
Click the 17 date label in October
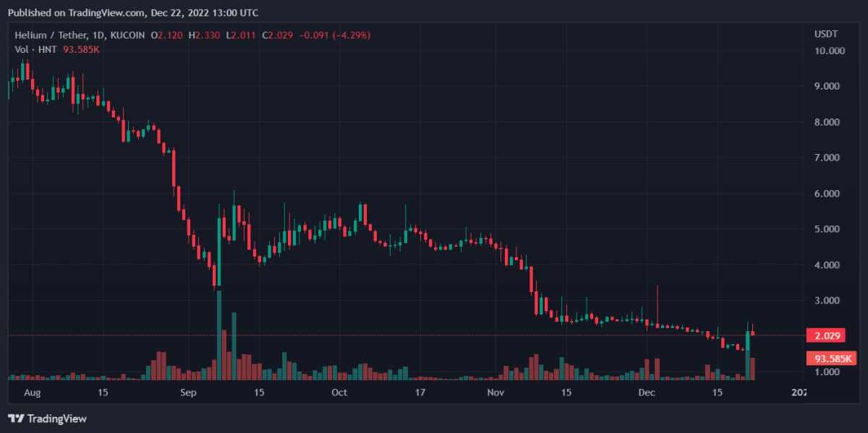pos(420,393)
